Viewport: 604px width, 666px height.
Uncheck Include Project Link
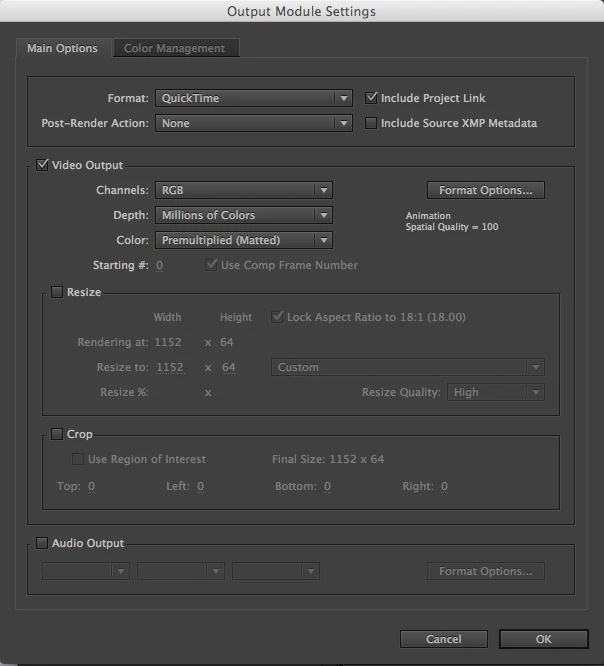(371, 98)
